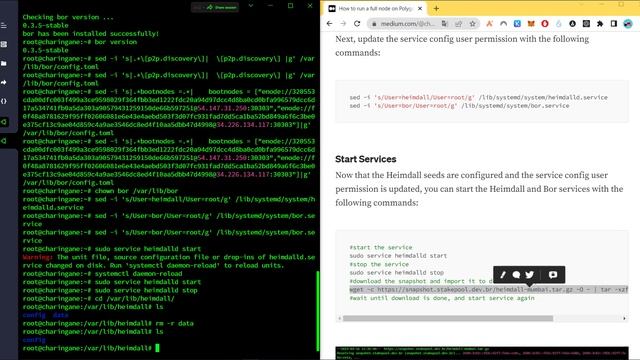Screen dimensions: 640x360
Task: Go forward in the browser
Action: click(x=343, y=24)
